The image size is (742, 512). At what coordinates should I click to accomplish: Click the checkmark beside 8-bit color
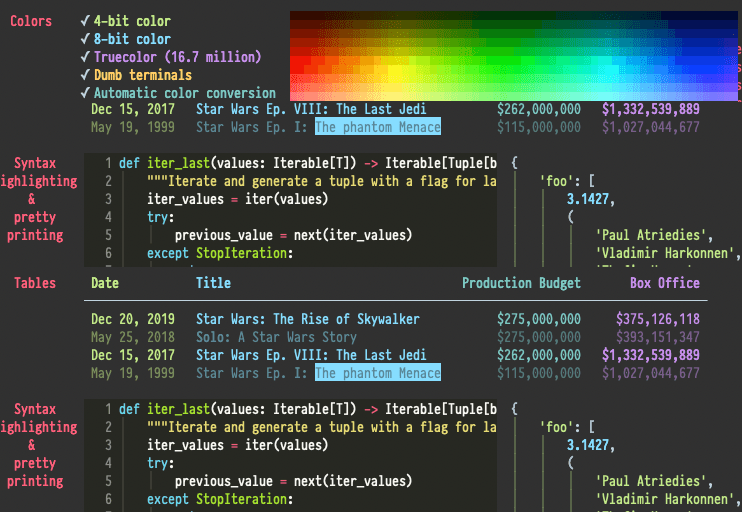point(85,39)
